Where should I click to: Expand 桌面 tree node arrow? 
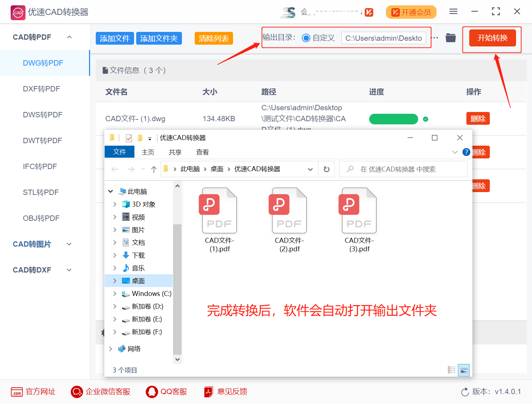115,281
